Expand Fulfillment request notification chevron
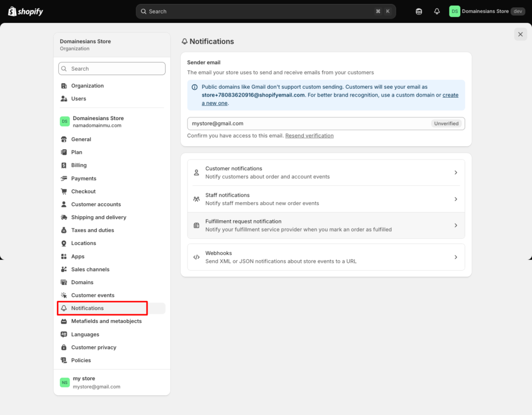This screenshot has height=415, width=532. [x=456, y=225]
